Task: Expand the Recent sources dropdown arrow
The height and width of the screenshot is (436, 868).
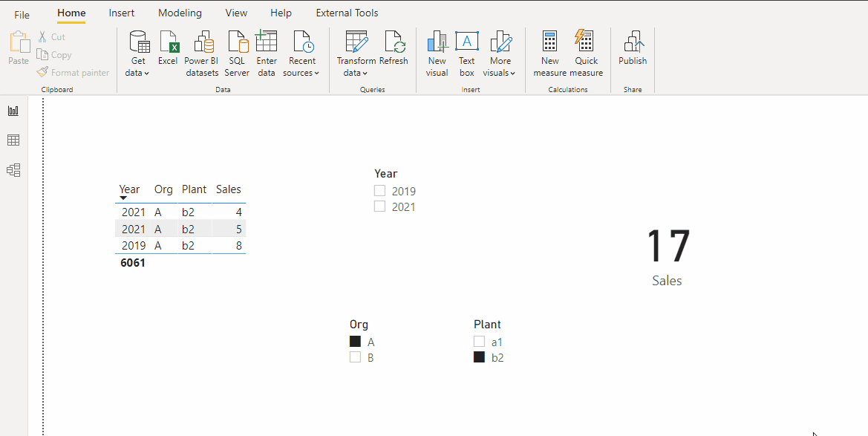Action: point(316,73)
